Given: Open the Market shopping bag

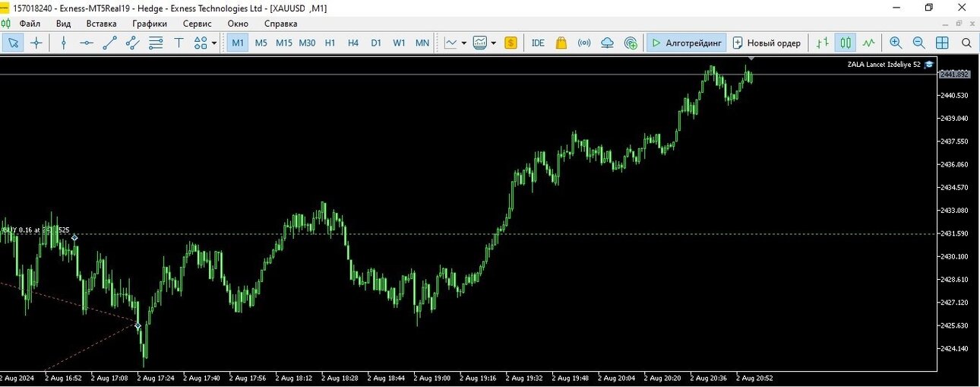Looking at the screenshot, I should [x=561, y=43].
